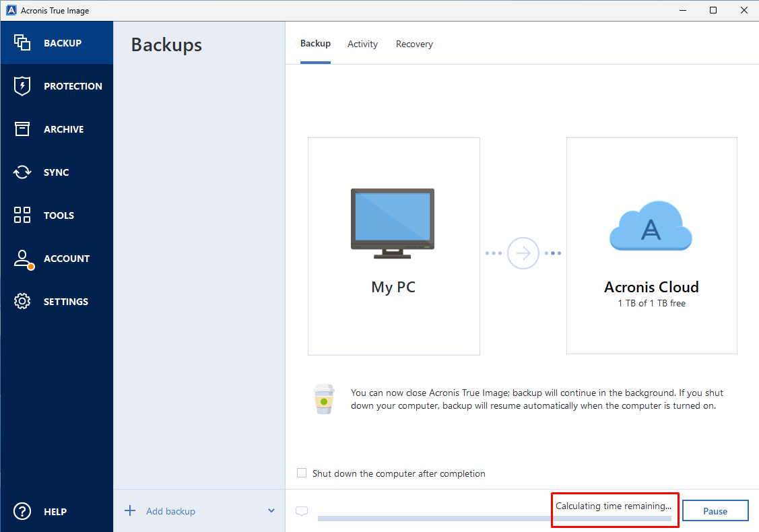Click the Backups heading

coord(166,45)
